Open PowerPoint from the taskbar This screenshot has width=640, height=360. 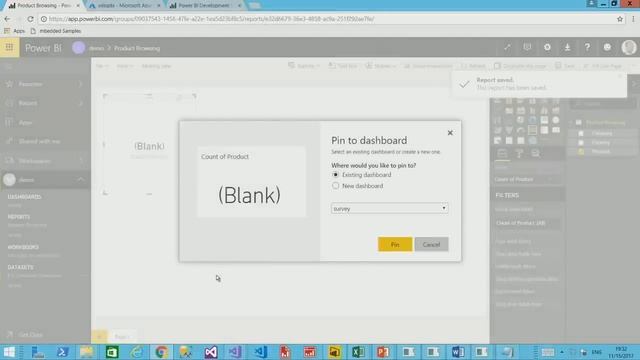pos(383,352)
